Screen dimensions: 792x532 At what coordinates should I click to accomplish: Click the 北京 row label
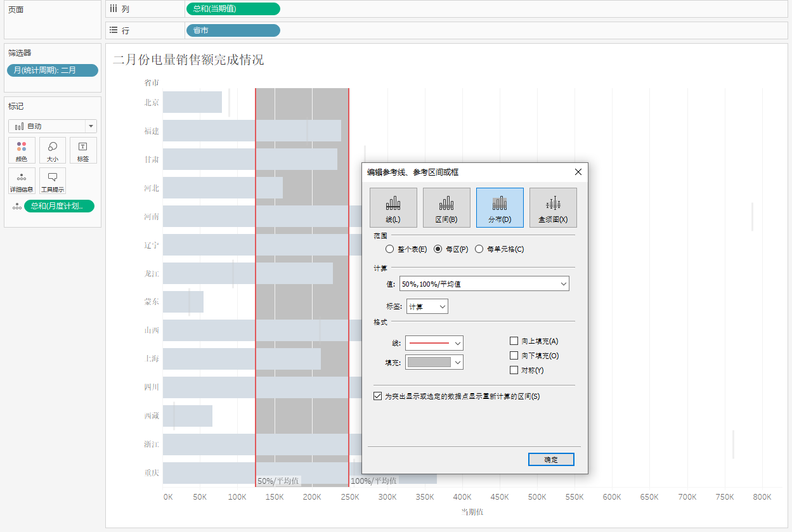[x=152, y=102]
